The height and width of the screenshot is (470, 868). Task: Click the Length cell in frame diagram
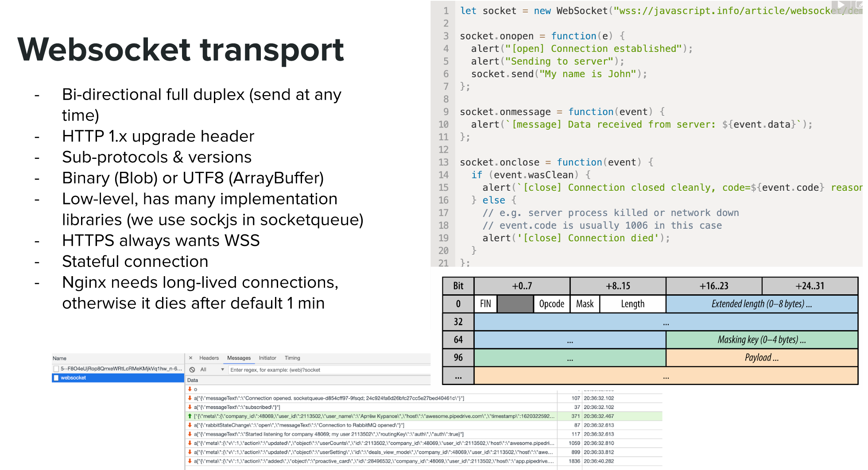point(633,304)
